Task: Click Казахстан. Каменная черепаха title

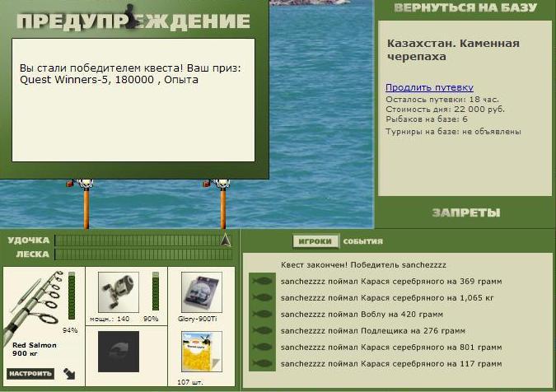Action: (453, 50)
